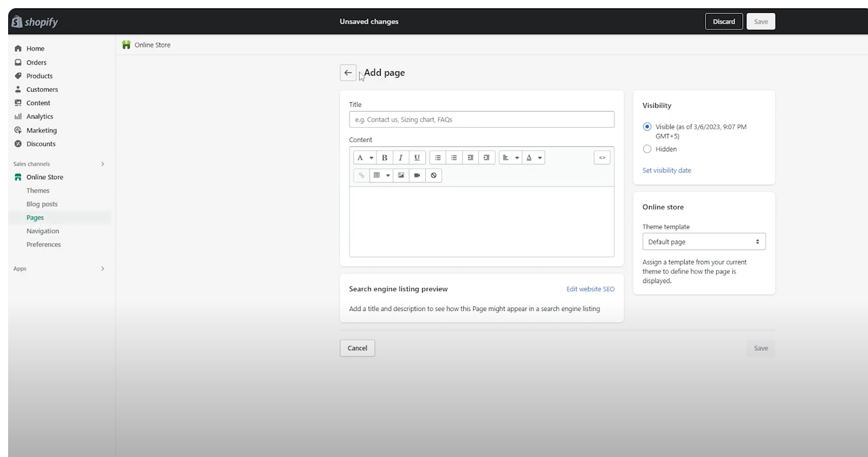868x457 pixels.
Task: Click the Search engine listing preview heading
Action: click(398, 289)
